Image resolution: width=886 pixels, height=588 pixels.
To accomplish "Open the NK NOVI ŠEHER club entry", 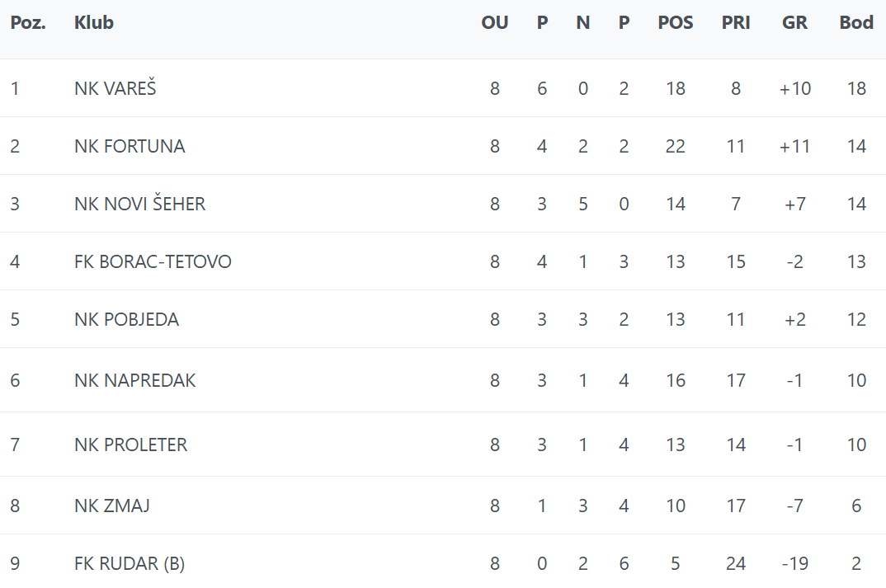I will (x=139, y=204).
